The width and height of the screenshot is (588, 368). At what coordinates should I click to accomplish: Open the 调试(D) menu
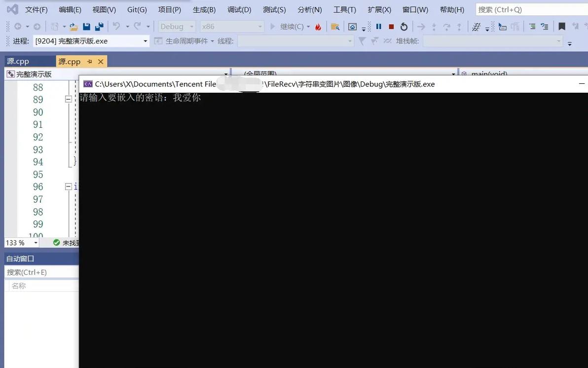point(239,10)
